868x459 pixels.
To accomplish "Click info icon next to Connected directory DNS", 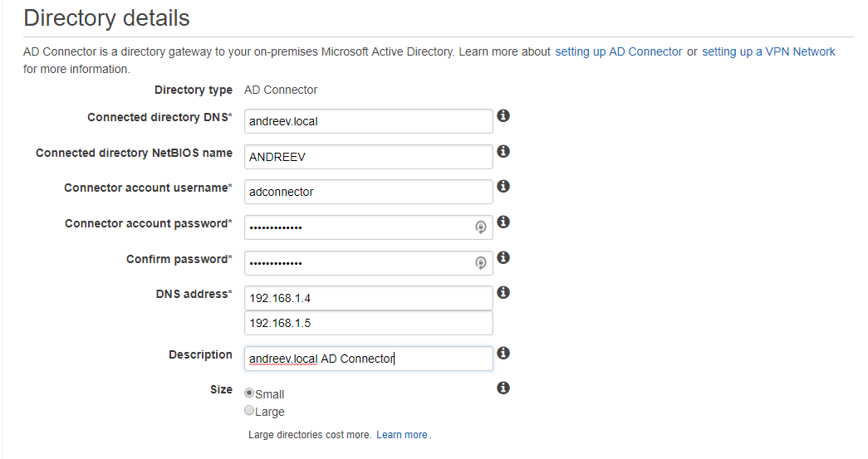I will (x=503, y=115).
